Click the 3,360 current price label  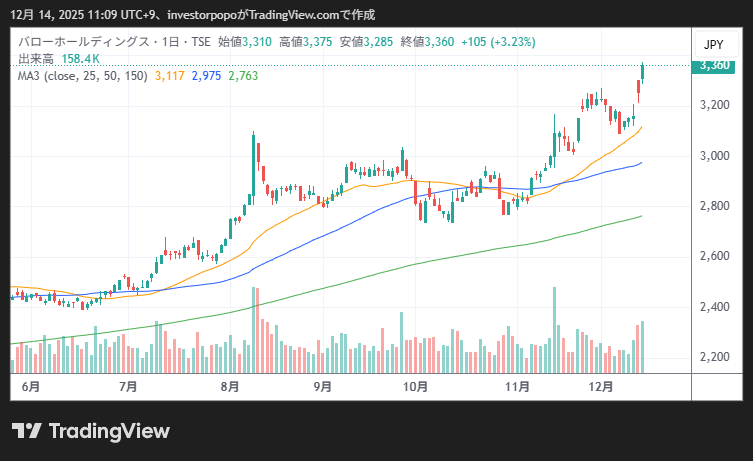point(714,66)
